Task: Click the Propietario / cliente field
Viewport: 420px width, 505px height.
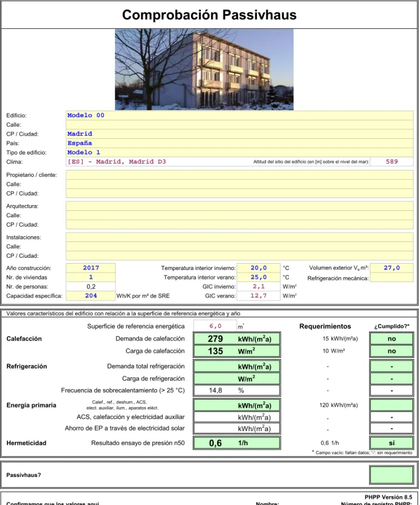Action: click(240, 175)
